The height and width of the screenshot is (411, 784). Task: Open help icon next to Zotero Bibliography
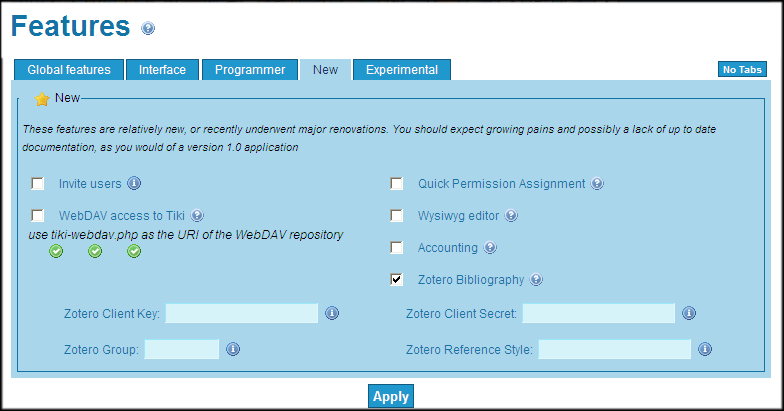(536, 280)
